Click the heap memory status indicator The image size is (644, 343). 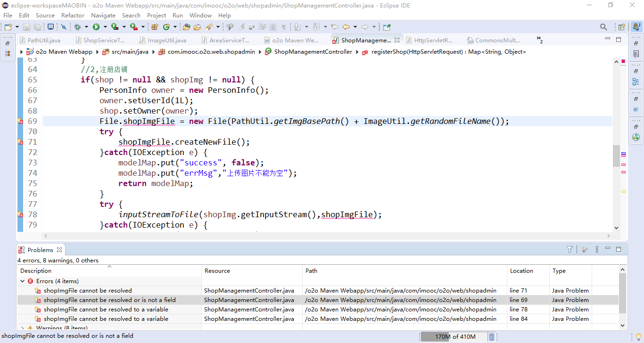click(x=454, y=336)
